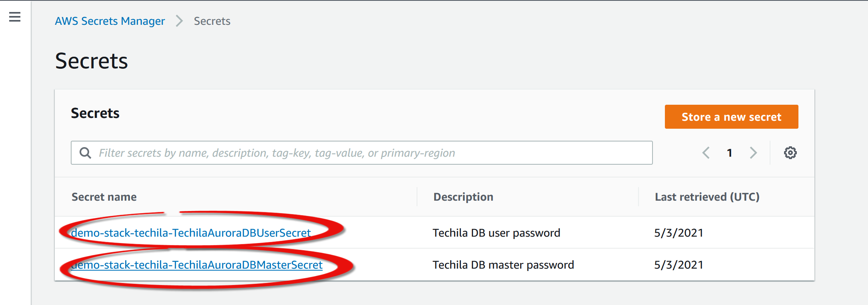
Task: Sort by Description column header
Action: click(x=463, y=197)
